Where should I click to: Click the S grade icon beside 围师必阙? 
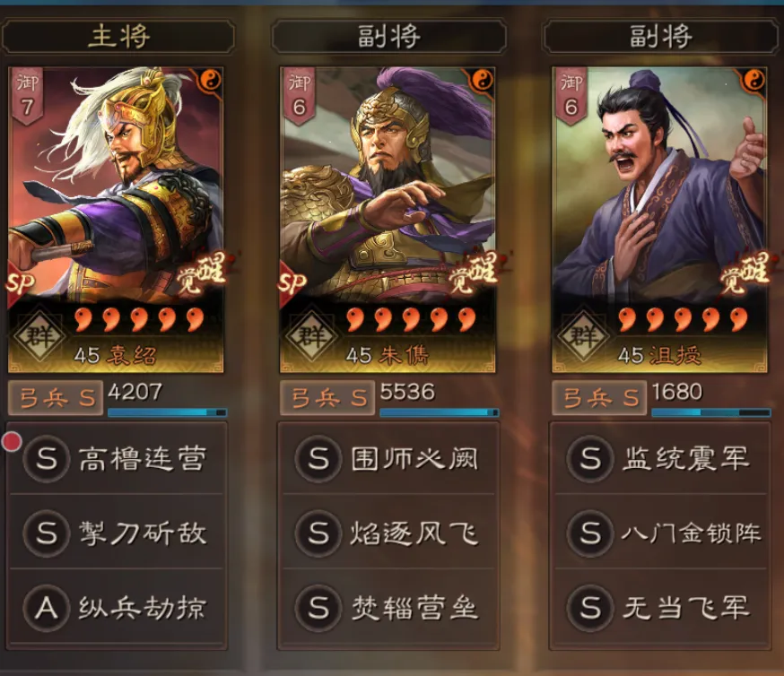pyautogui.click(x=318, y=458)
